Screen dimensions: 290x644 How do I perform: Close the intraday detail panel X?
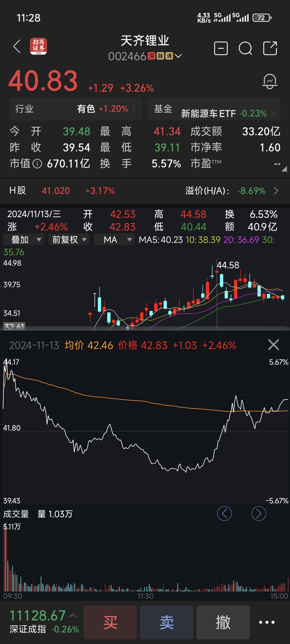click(x=273, y=345)
